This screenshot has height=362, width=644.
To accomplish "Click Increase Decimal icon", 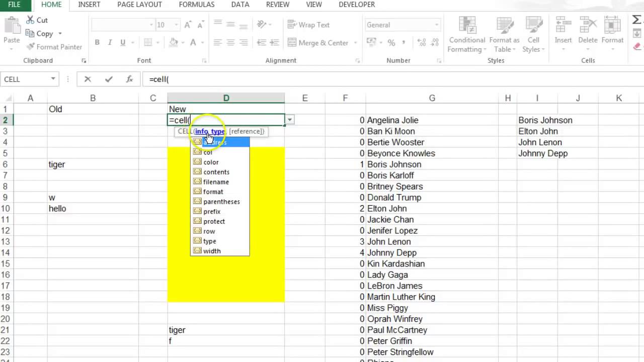I will 422,43.
